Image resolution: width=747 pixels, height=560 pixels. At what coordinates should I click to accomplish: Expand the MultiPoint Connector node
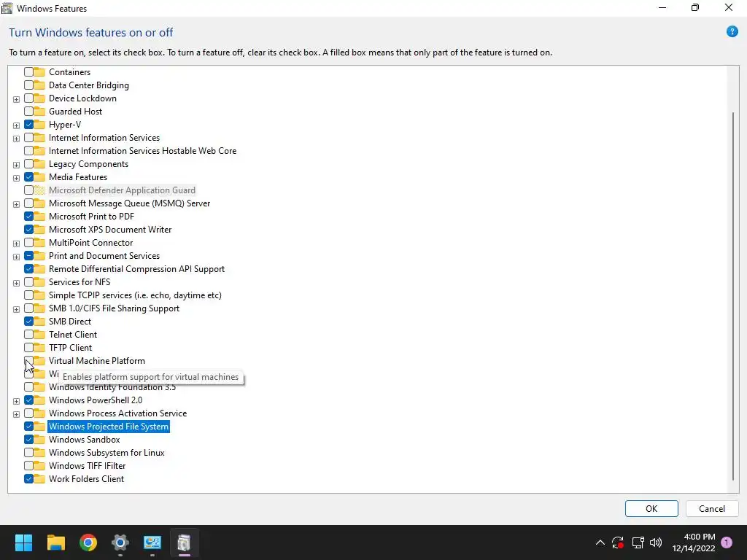pos(16,244)
